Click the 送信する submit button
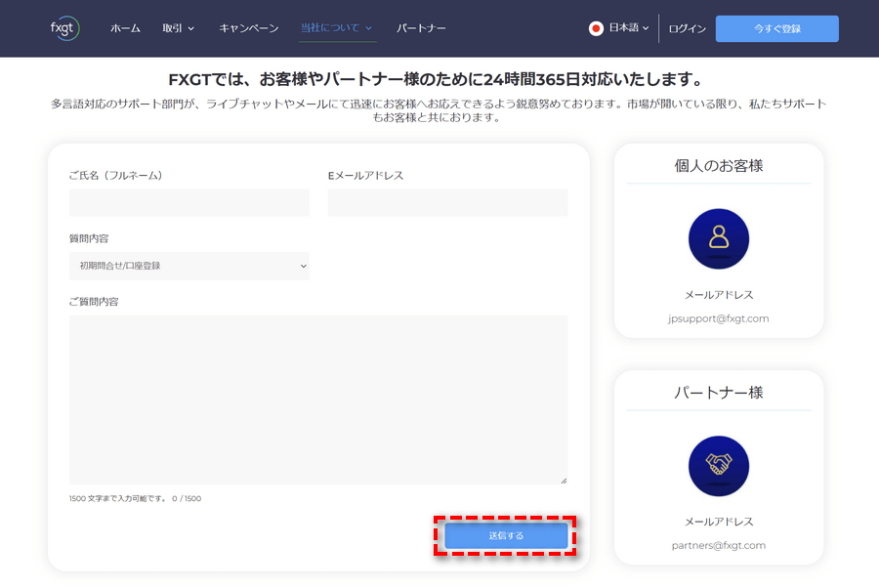This screenshot has height=588, width=879. click(x=506, y=536)
